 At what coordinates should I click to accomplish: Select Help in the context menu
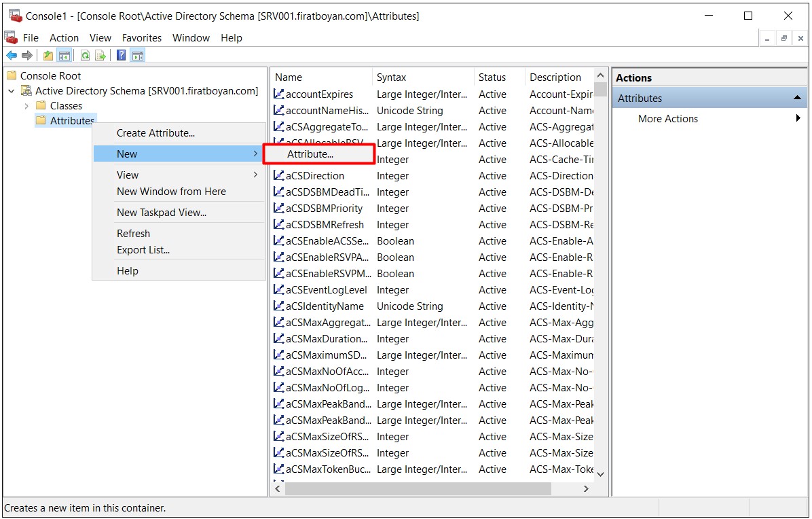pyautogui.click(x=128, y=271)
